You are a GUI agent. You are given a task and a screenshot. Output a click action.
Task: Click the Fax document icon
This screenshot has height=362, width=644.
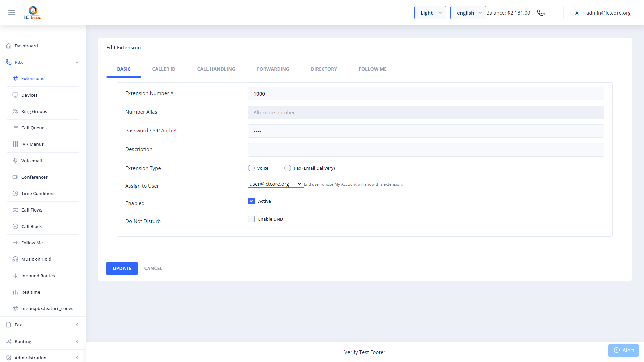9,325
